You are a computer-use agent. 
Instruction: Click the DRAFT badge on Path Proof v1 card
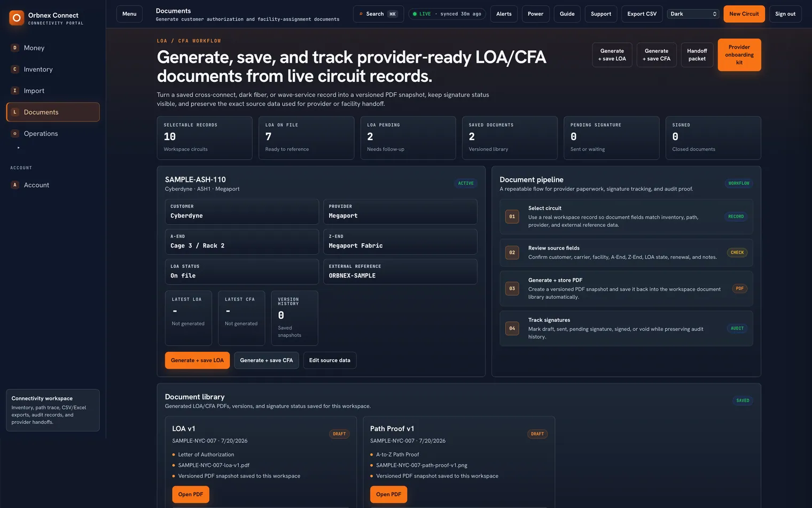point(537,434)
